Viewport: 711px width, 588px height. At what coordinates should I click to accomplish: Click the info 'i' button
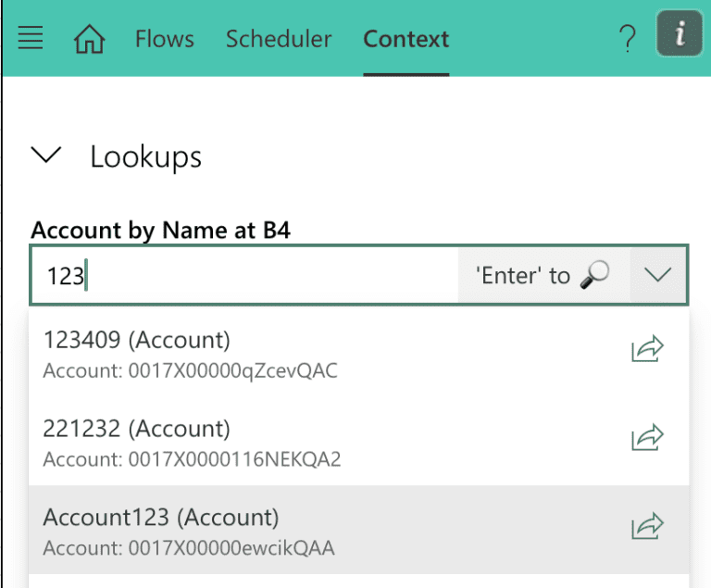680,37
